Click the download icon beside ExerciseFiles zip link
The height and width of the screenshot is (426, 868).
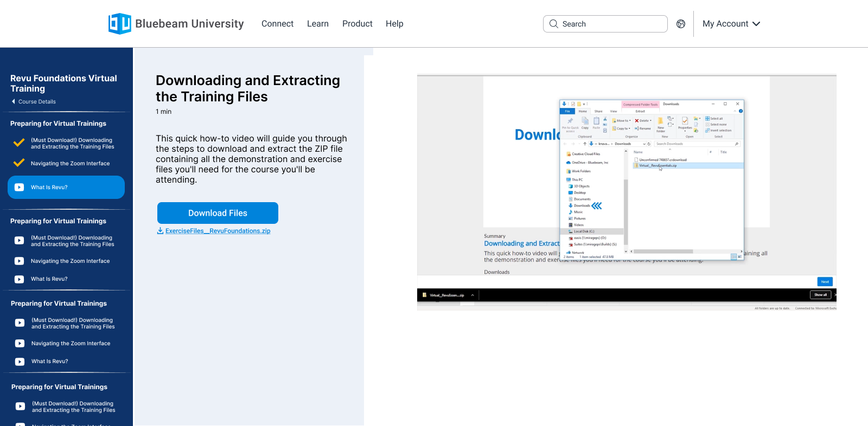coord(160,231)
